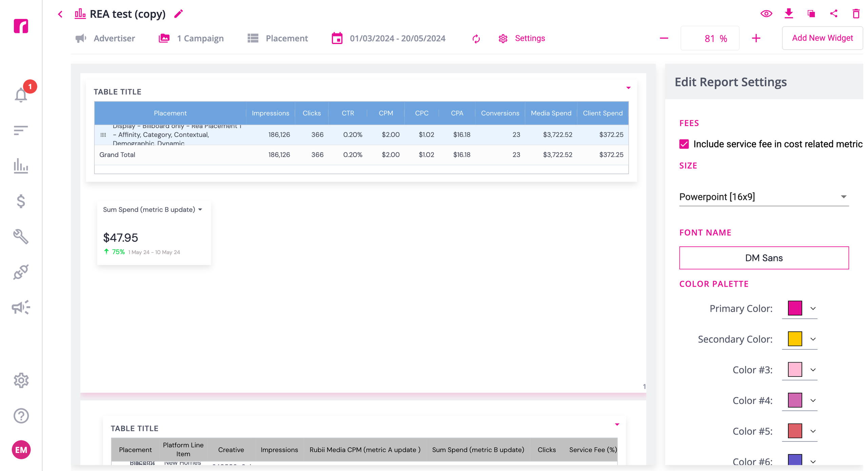Viewport: 868px width, 471px height.
Task: Uncheck Include service fee checkbox
Action: point(684,144)
